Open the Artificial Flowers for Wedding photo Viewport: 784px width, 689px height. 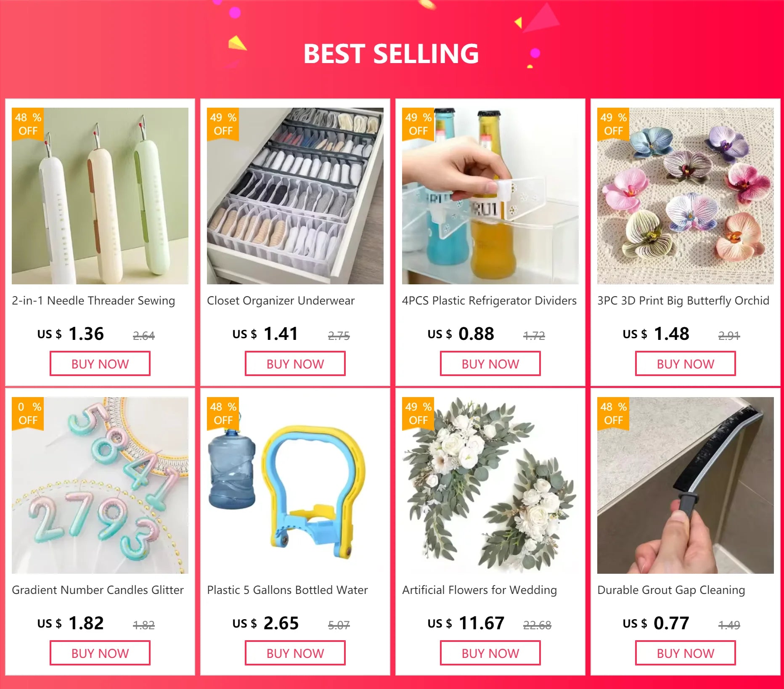[490, 485]
